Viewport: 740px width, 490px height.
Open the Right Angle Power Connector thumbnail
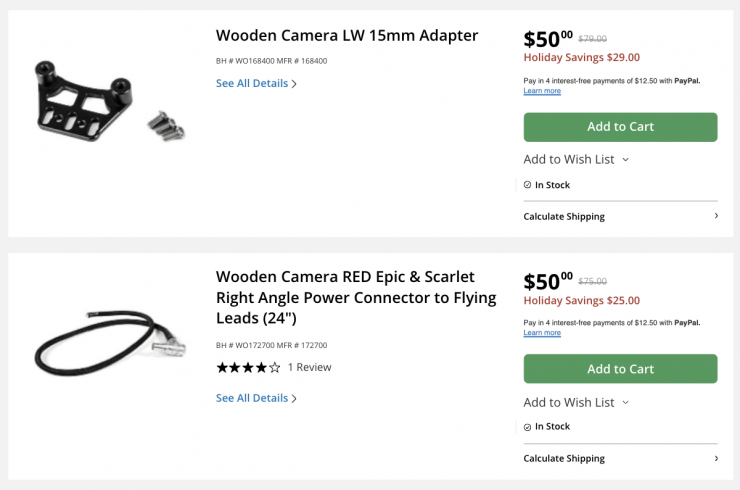(x=110, y=344)
